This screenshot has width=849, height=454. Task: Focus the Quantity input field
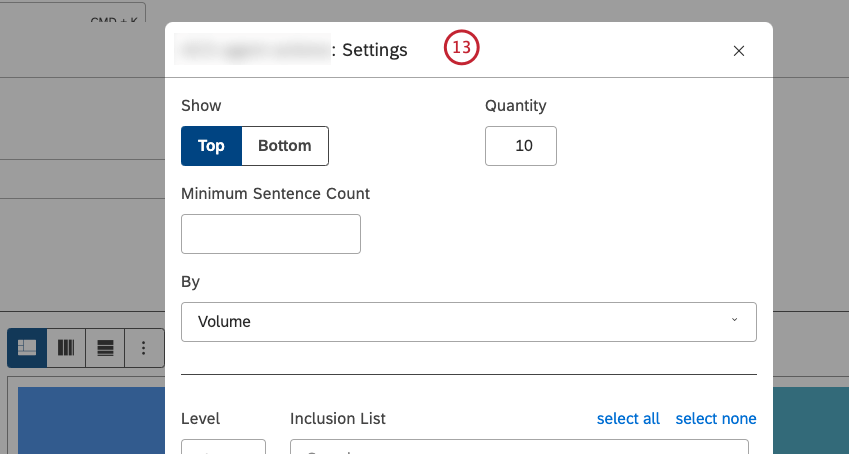(x=520, y=146)
